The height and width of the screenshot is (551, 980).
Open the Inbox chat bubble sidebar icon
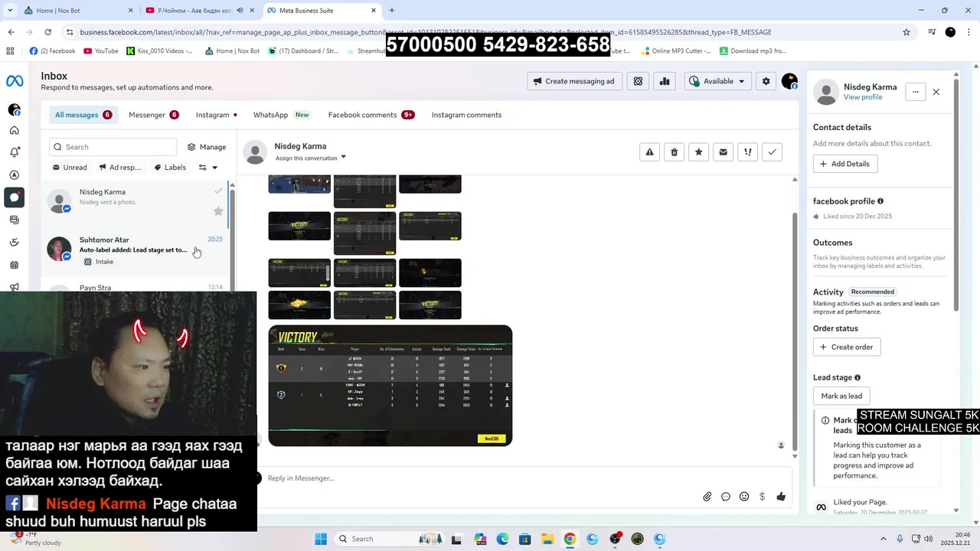pyautogui.click(x=15, y=197)
